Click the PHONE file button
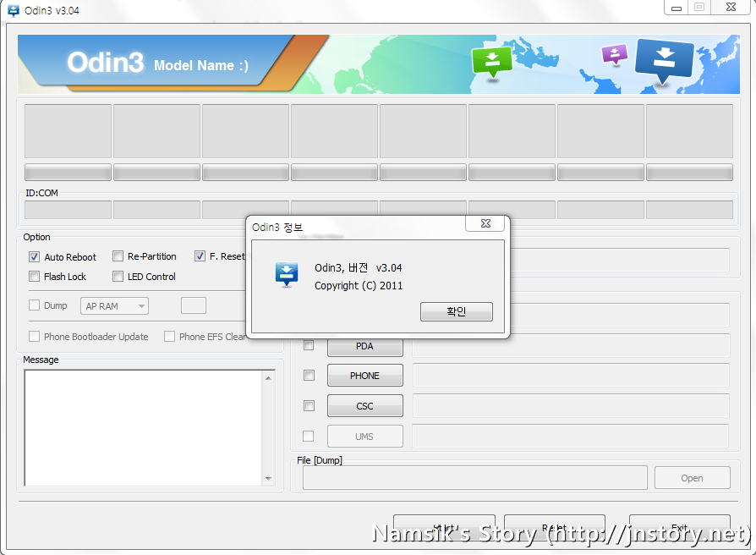 pyautogui.click(x=364, y=376)
